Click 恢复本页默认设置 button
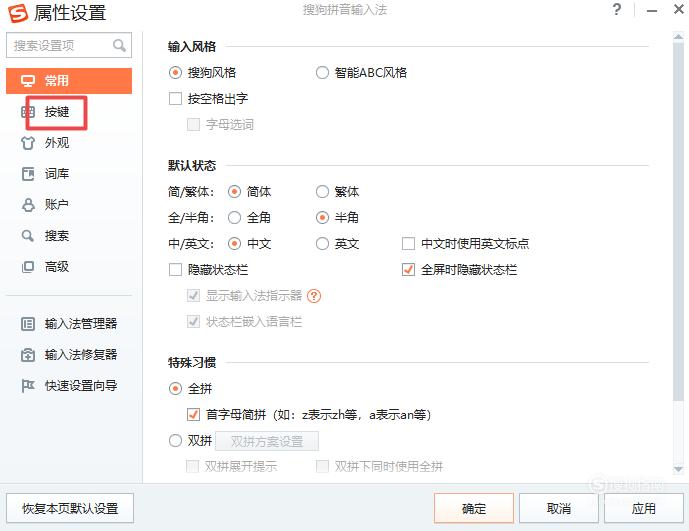The width and height of the screenshot is (689, 531). click(70, 509)
